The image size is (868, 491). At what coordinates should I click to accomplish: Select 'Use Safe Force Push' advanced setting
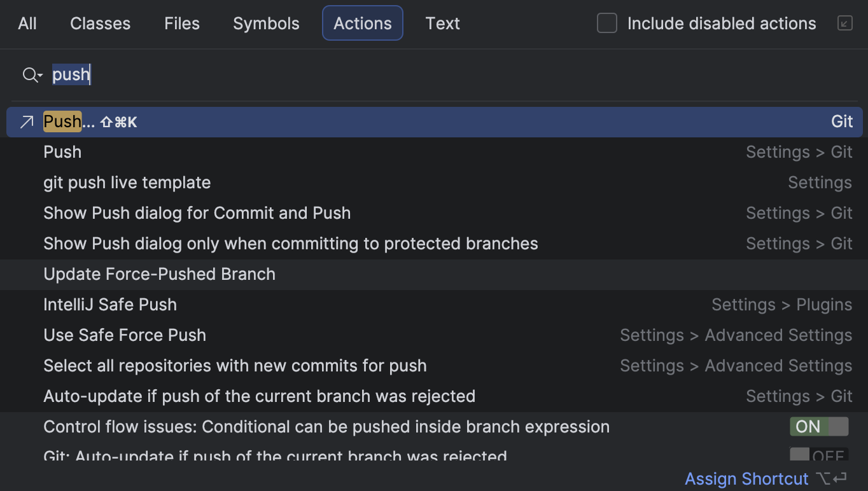tap(124, 335)
